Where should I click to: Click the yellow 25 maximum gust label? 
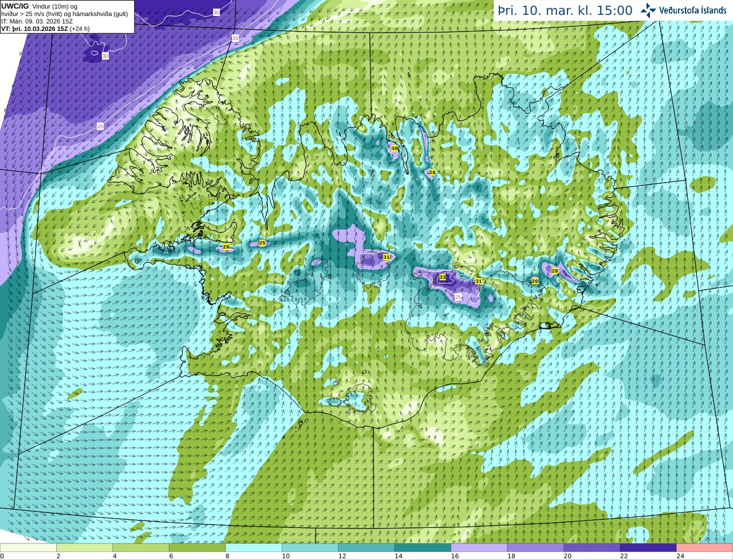(x=262, y=243)
